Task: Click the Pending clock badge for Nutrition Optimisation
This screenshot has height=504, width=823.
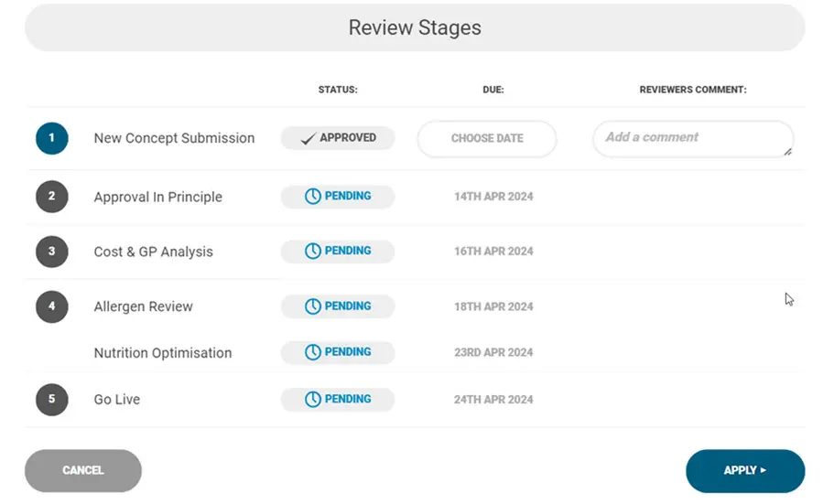Action: (x=337, y=352)
